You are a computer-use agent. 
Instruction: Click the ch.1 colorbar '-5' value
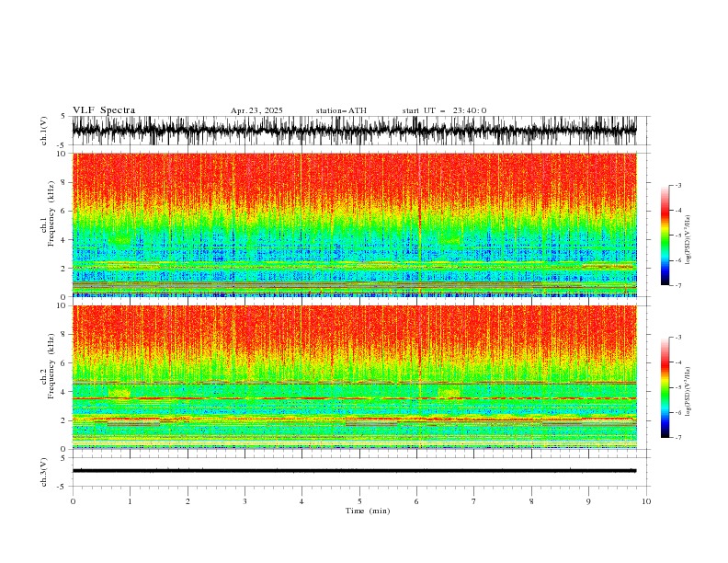point(678,236)
